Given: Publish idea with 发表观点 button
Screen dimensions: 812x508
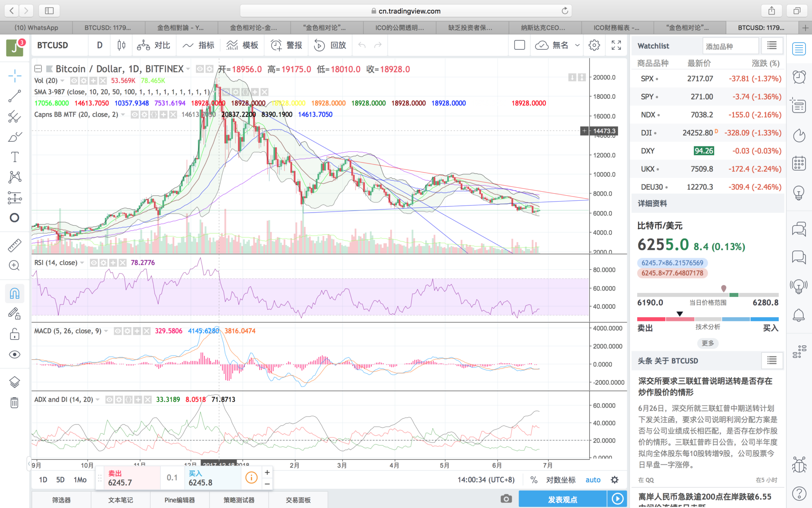Looking at the screenshot, I should [x=562, y=499].
